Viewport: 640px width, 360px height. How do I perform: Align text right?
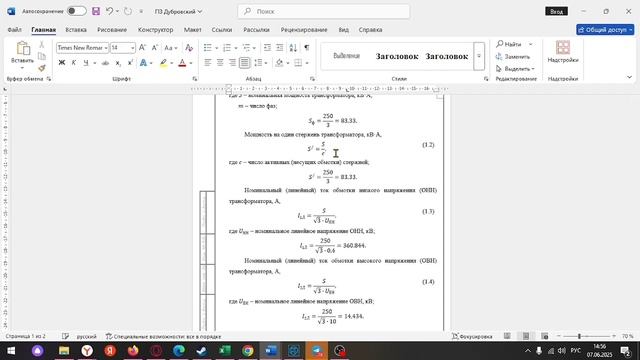[x=232, y=63]
